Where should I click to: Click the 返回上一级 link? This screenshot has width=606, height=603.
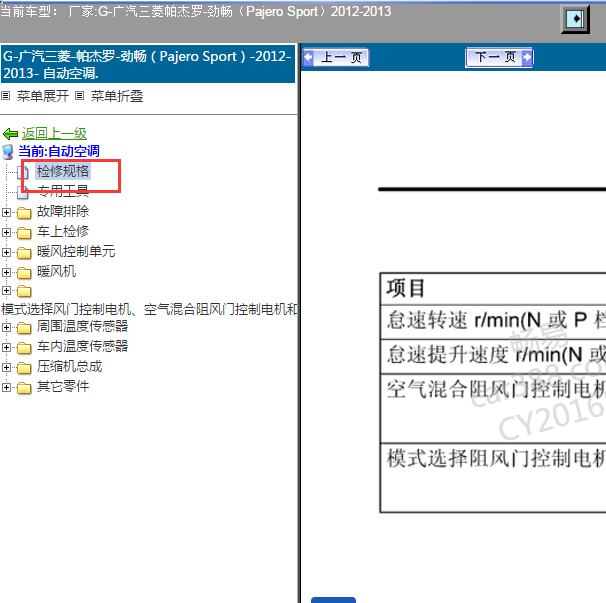pyautogui.click(x=54, y=133)
